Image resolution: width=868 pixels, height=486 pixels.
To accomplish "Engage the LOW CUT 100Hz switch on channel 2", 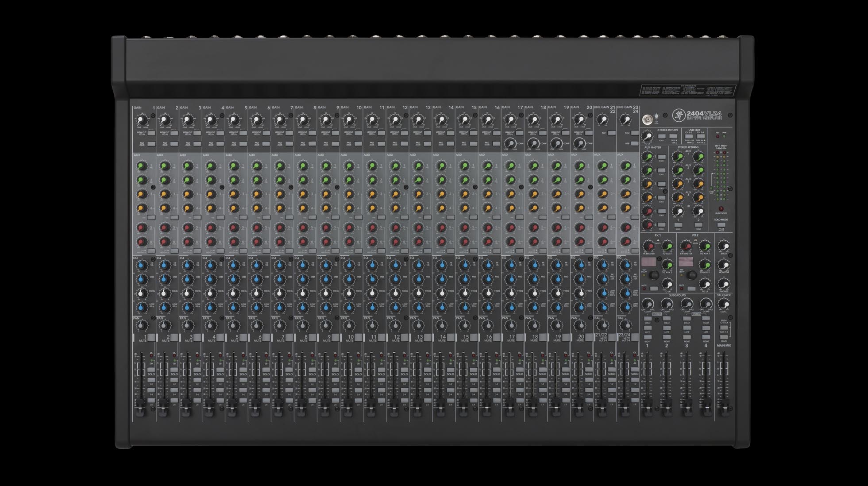I will pos(174,133).
